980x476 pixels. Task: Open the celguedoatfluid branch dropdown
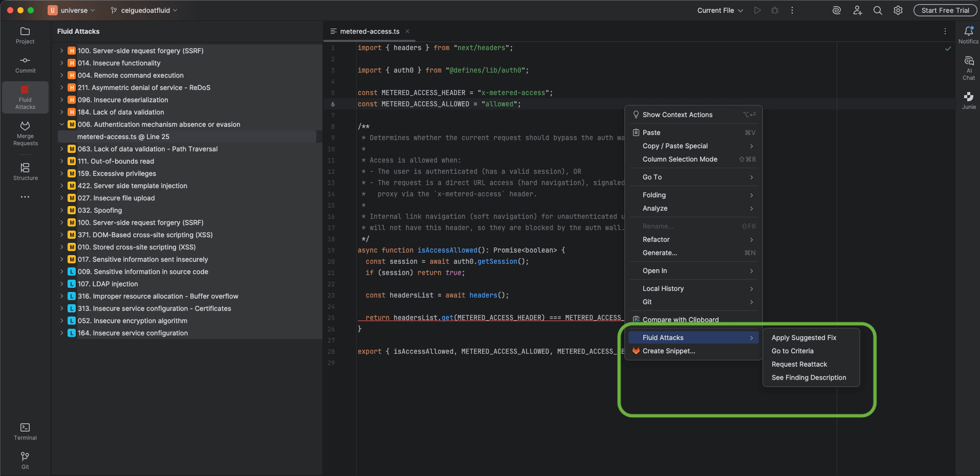144,10
